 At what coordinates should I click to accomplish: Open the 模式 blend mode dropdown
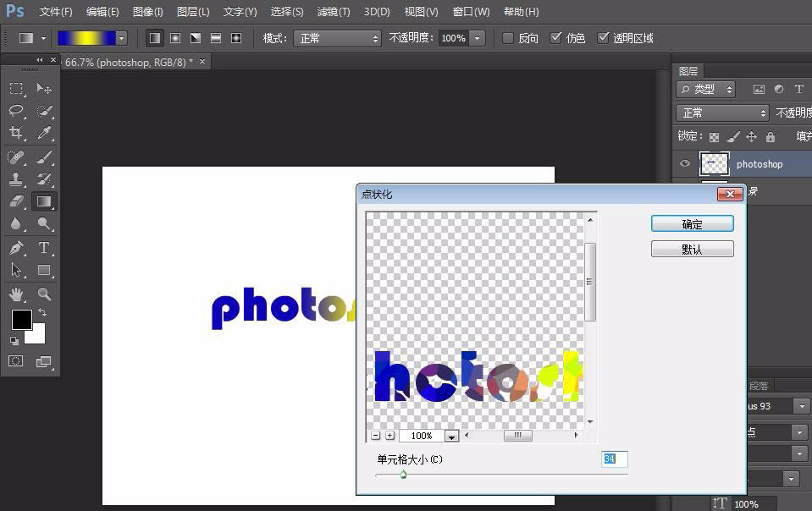[x=337, y=38]
